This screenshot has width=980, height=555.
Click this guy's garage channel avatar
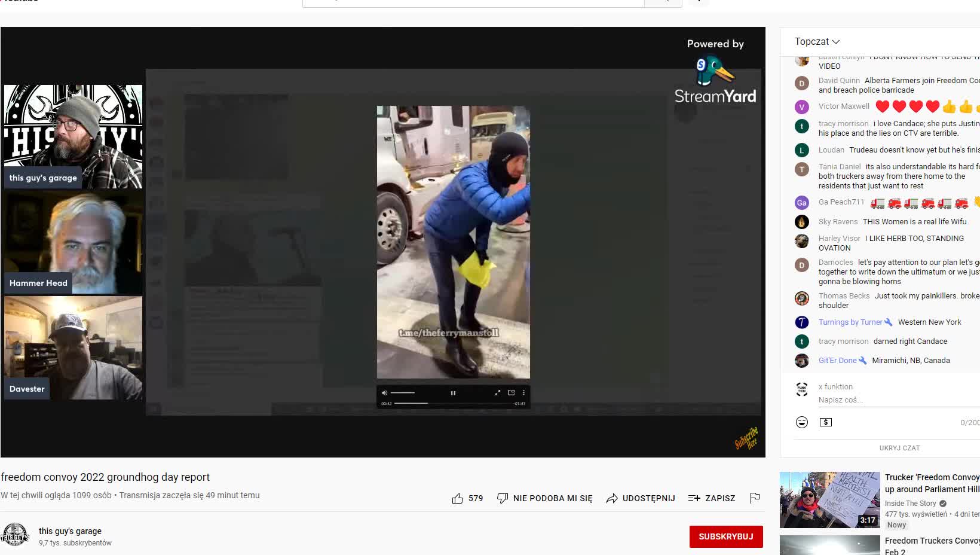pyautogui.click(x=15, y=535)
